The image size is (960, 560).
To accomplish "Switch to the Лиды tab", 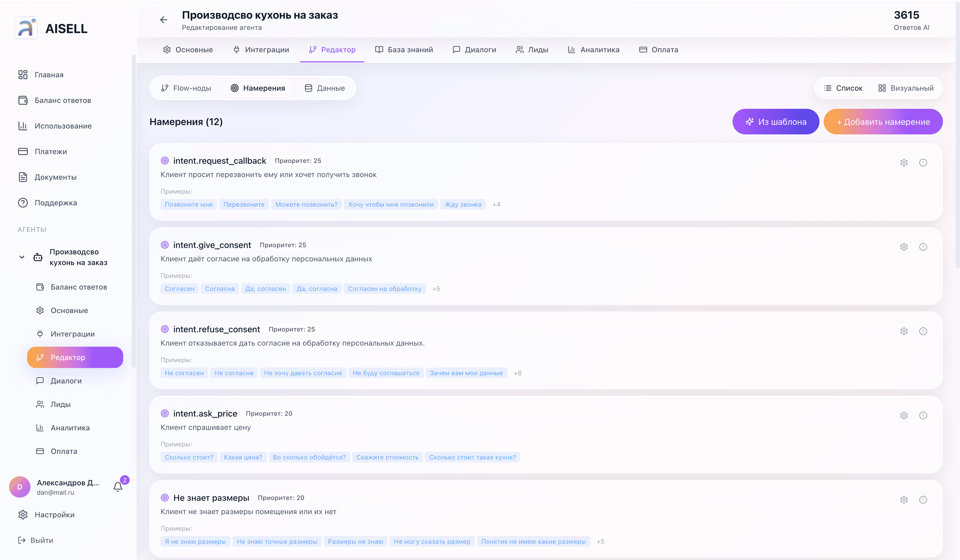I will pos(532,50).
